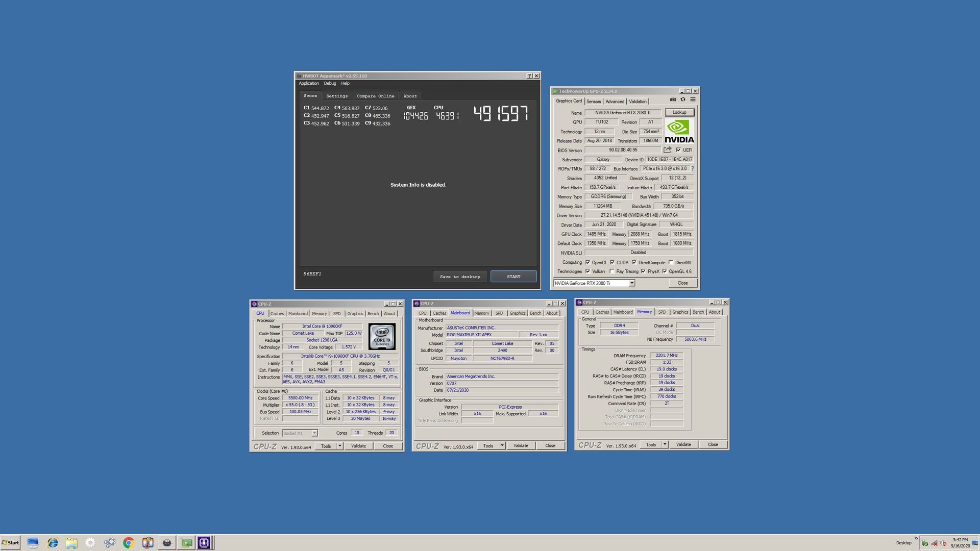
Task: Expand the NVIDIA GeForce RTX 2080 Ti dropdown
Action: click(631, 283)
